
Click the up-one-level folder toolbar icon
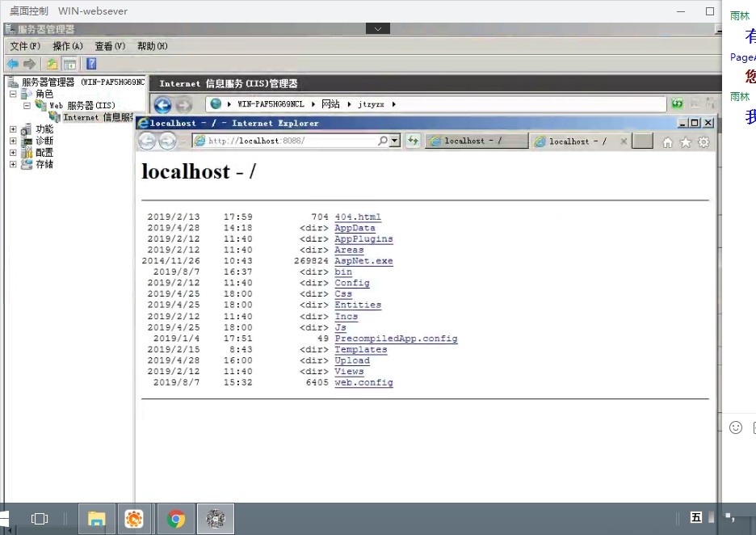click(52, 64)
